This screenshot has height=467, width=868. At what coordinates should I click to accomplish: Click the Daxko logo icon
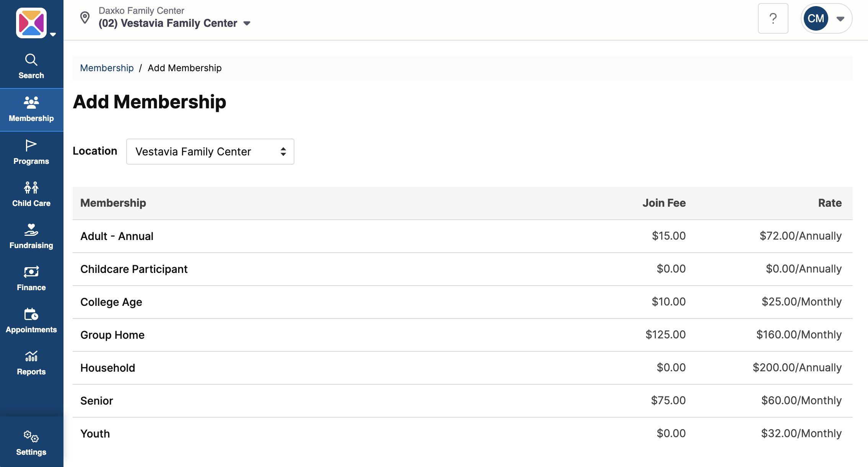click(31, 23)
